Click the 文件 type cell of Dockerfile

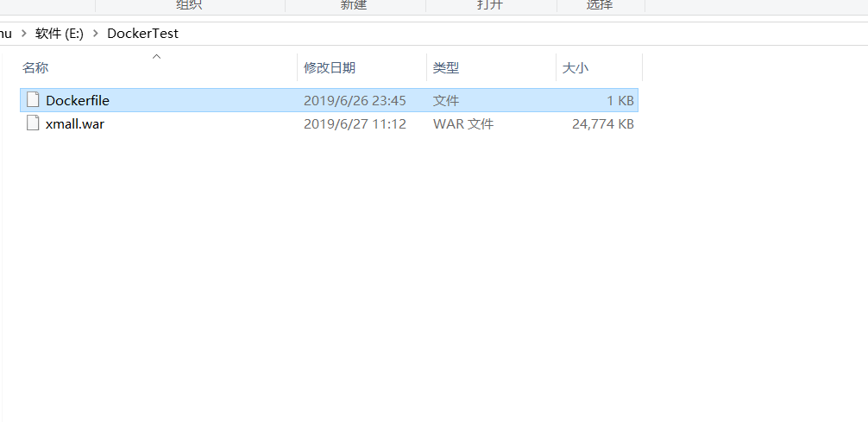(446, 101)
